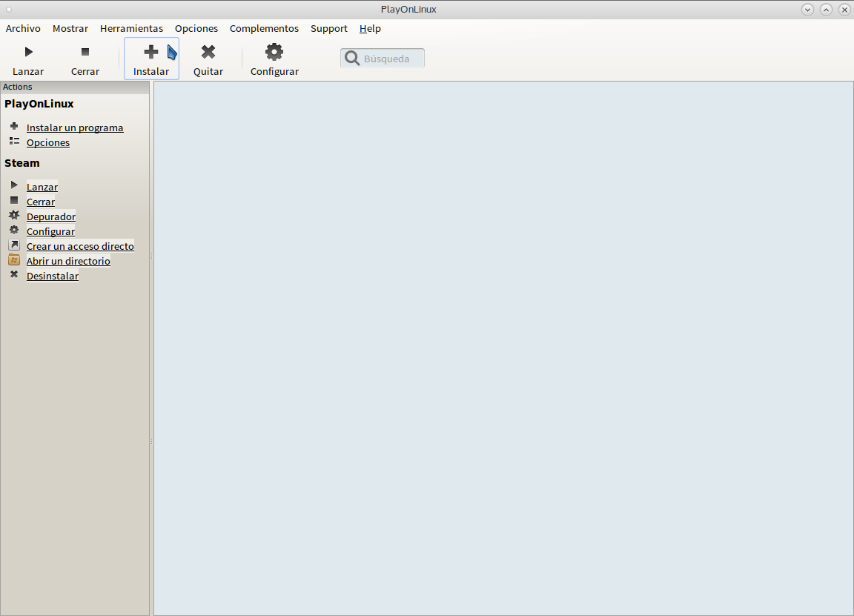Image resolution: width=854 pixels, height=616 pixels.
Task: Click the Actions panel header
Action: (75, 87)
